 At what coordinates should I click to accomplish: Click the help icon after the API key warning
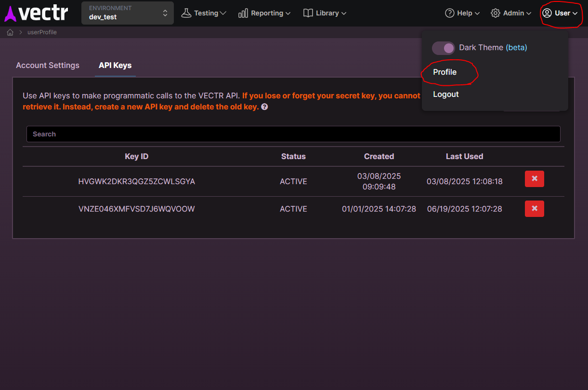[x=264, y=107]
